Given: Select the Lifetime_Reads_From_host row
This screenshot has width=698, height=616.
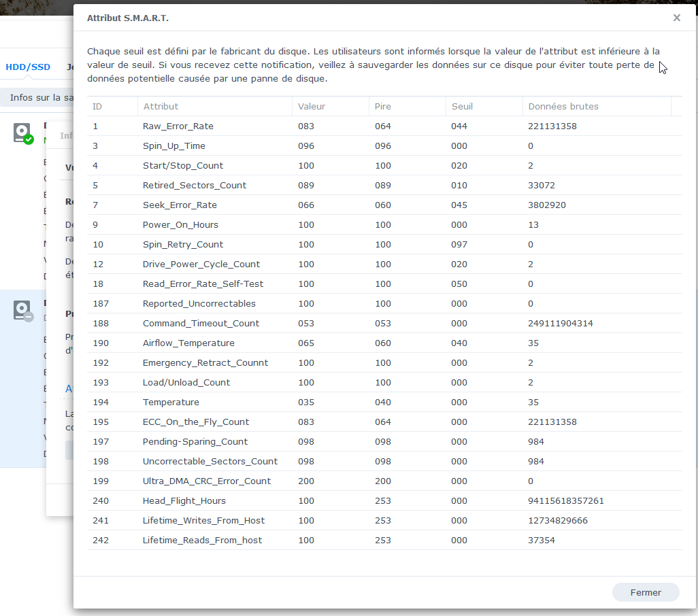Looking at the screenshot, I should click(x=384, y=540).
